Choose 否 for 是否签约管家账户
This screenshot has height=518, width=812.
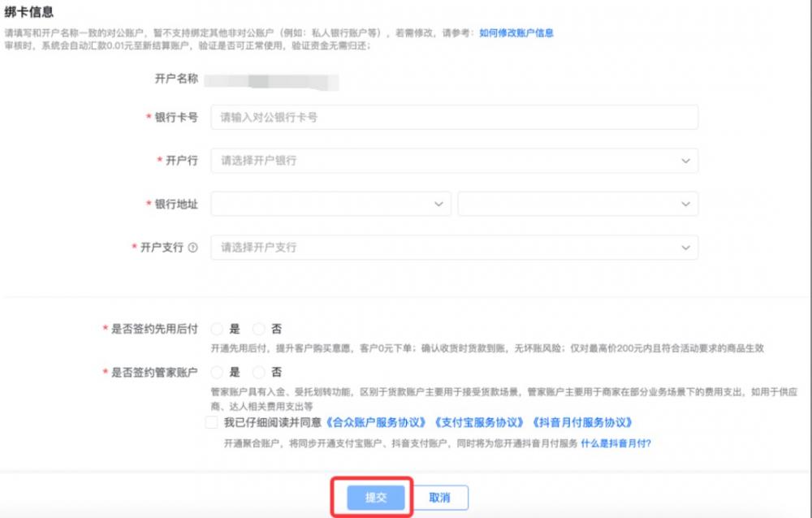click(x=259, y=372)
